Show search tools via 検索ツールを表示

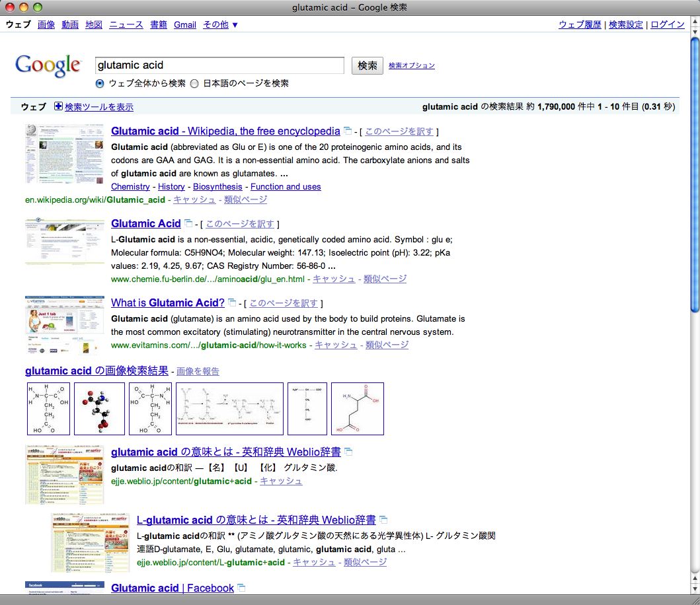coord(99,107)
